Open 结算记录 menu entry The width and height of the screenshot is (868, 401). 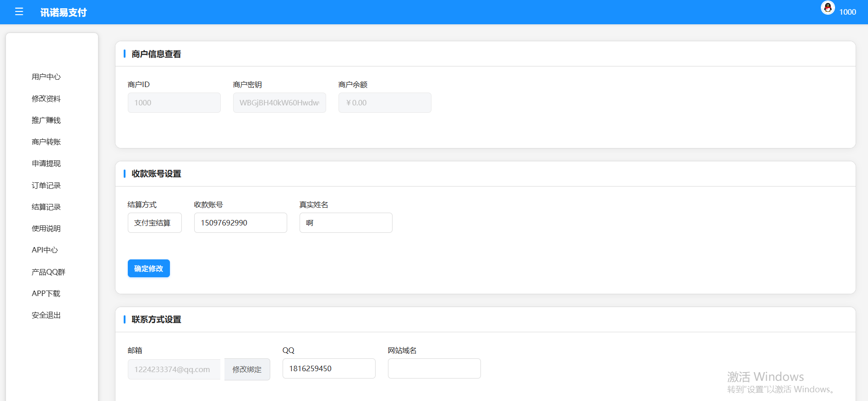pos(46,207)
